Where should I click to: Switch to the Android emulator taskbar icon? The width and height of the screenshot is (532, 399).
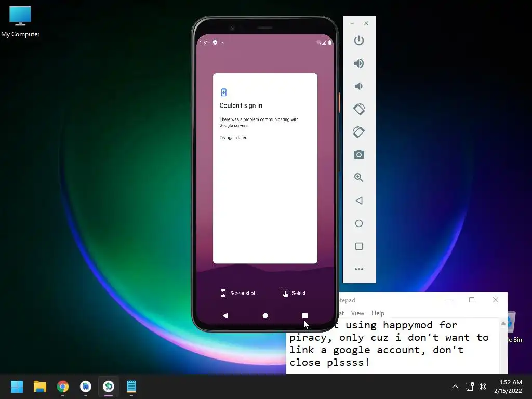tap(109, 387)
